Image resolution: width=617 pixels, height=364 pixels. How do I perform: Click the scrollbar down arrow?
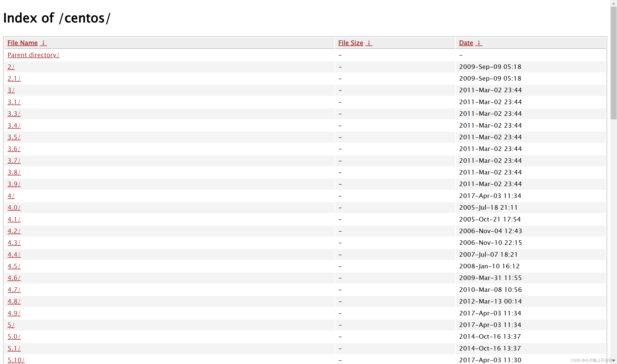(614, 361)
